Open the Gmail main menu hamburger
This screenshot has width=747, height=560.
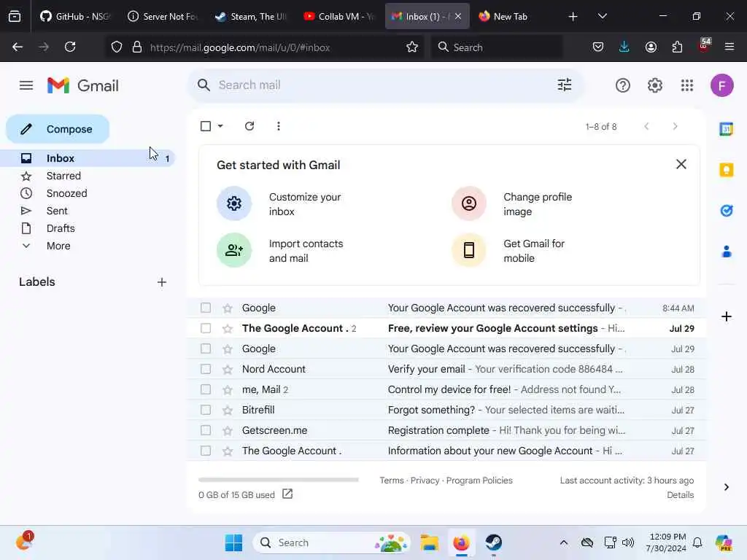pos(26,86)
